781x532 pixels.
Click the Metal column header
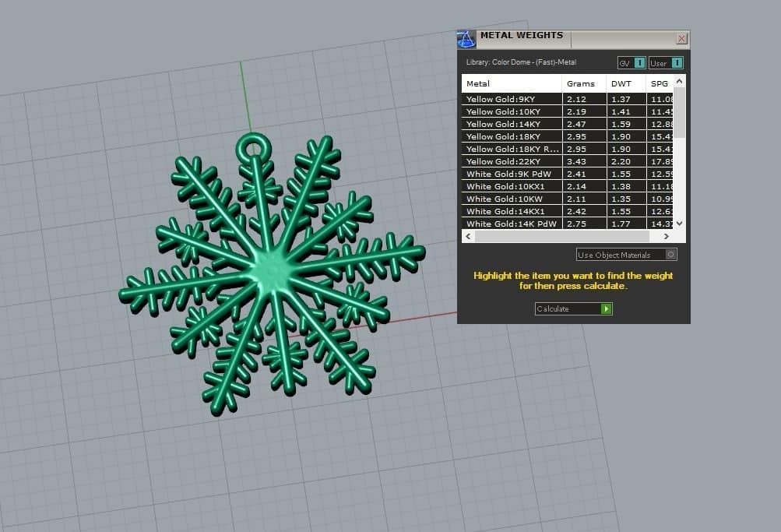pyautogui.click(x=512, y=83)
